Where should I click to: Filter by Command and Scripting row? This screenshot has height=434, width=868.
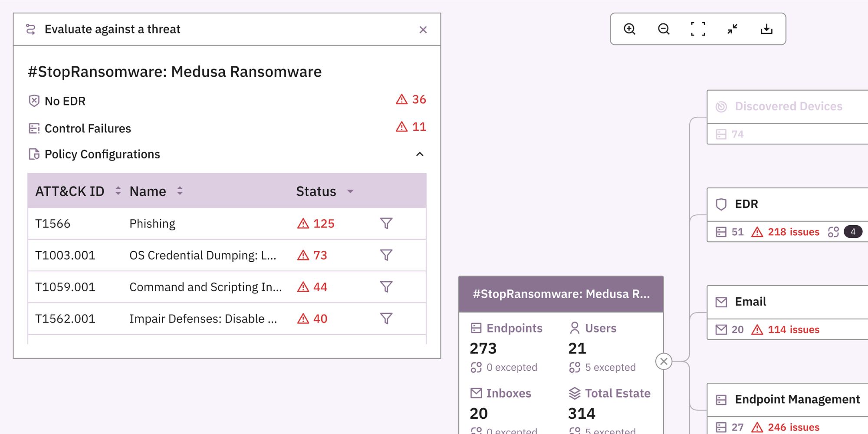pos(386,286)
